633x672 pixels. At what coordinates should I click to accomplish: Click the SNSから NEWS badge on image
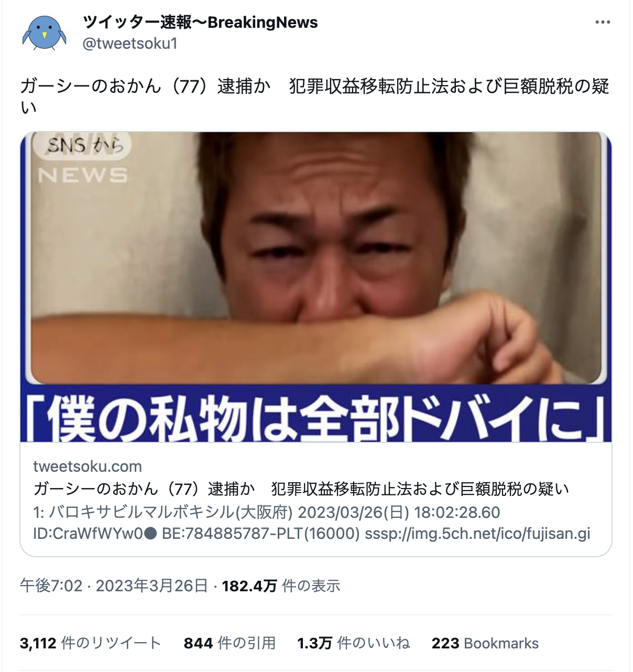83,159
